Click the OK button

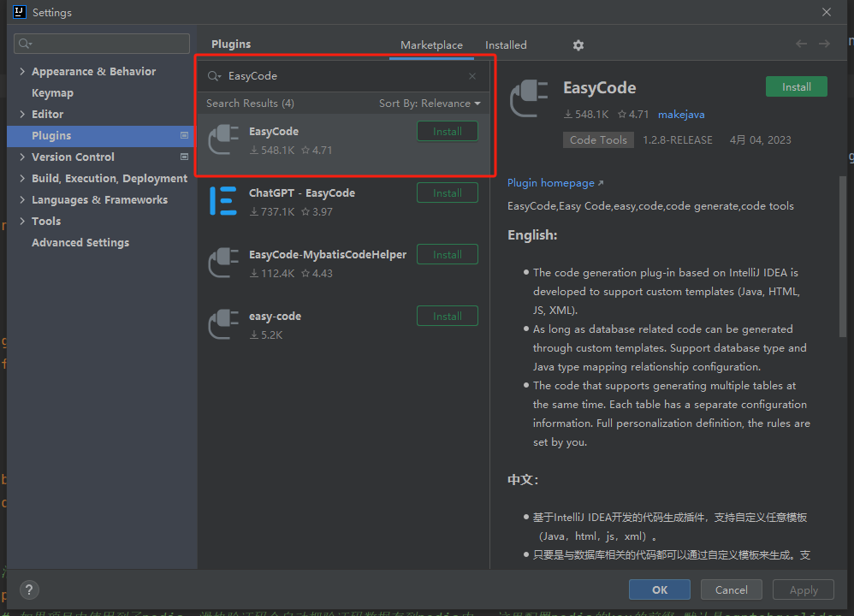(660, 589)
